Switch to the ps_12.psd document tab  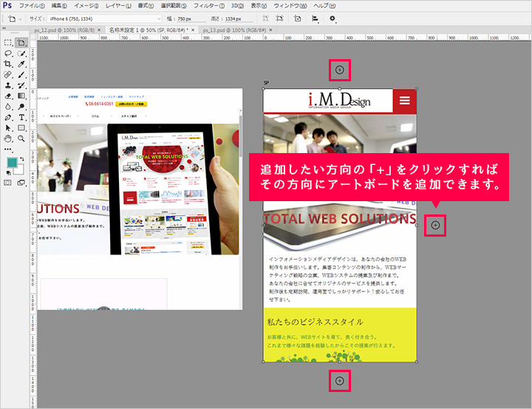pos(64,30)
